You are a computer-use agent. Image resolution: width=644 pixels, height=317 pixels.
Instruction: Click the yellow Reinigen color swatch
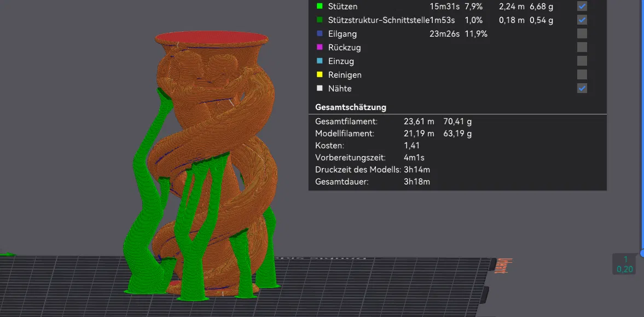[x=320, y=75]
